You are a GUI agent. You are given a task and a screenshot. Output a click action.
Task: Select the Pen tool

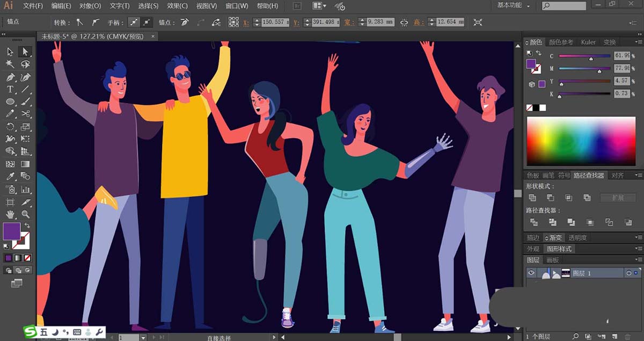pyautogui.click(x=10, y=77)
